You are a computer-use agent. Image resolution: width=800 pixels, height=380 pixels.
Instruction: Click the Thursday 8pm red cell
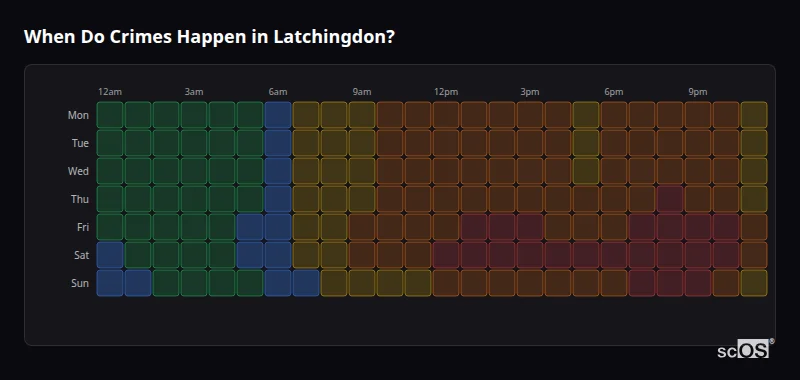point(670,199)
